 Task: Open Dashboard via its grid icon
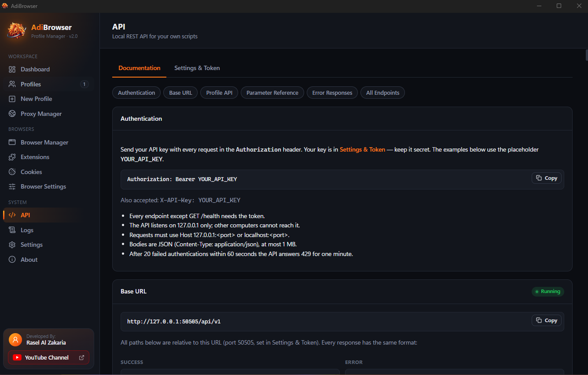click(x=12, y=69)
